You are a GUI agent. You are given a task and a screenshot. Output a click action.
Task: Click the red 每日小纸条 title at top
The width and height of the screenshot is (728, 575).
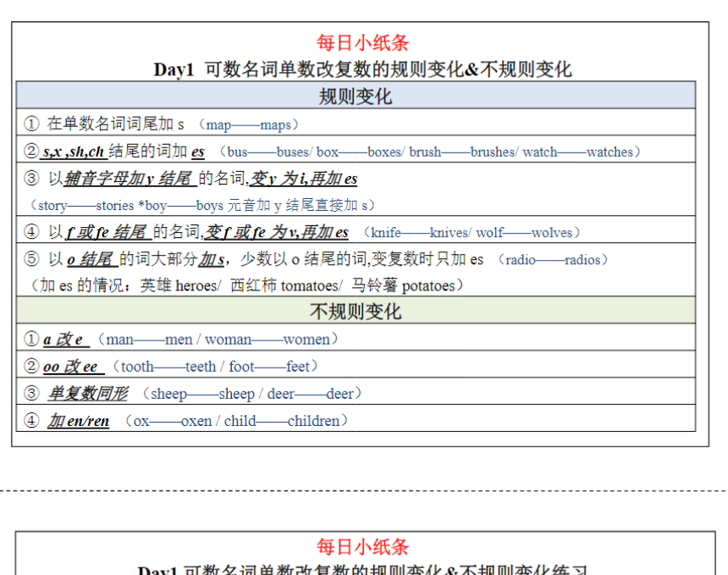(x=362, y=42)
